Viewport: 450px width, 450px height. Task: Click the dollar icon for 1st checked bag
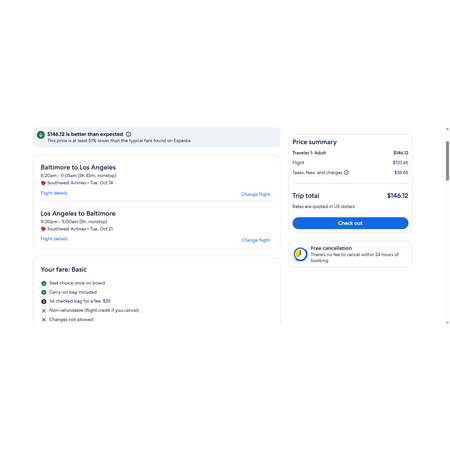click(44, 301)
